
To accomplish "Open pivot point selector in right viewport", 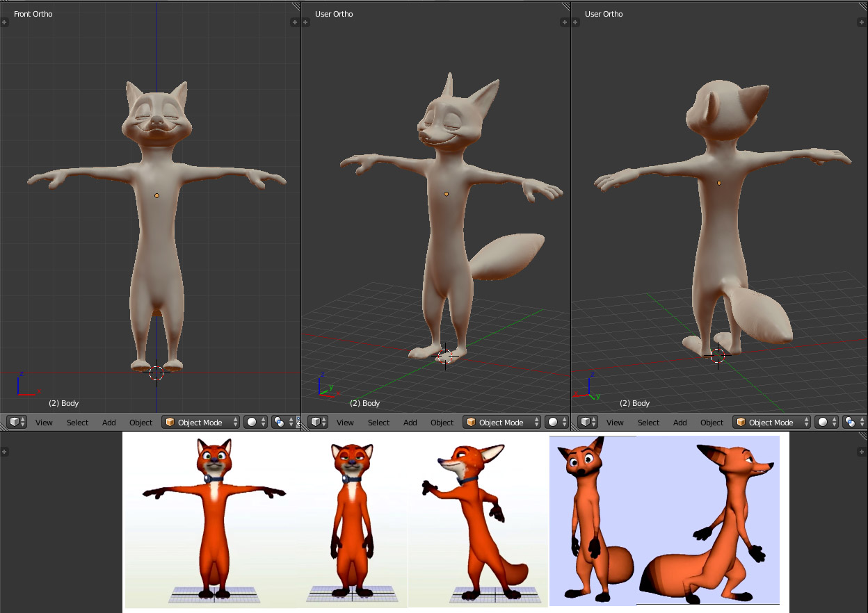I will 854,422.
